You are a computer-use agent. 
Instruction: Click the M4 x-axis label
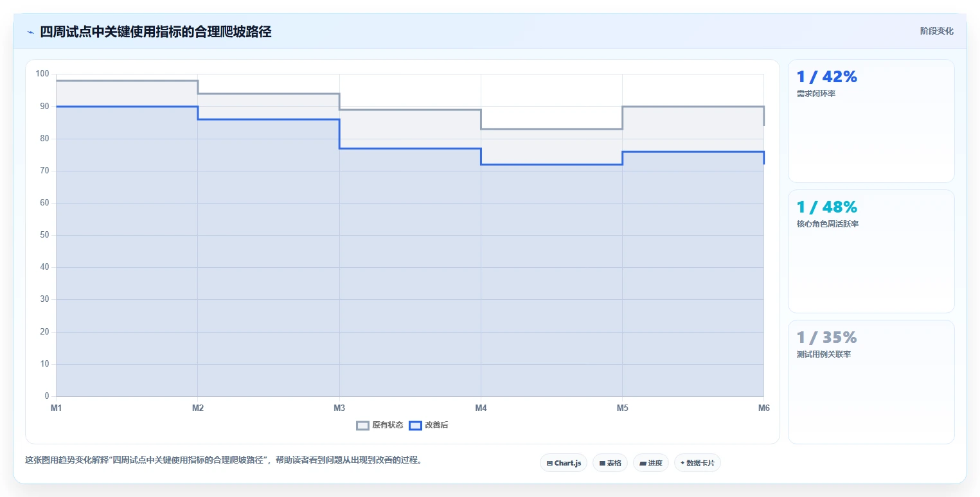click(481, 408)
